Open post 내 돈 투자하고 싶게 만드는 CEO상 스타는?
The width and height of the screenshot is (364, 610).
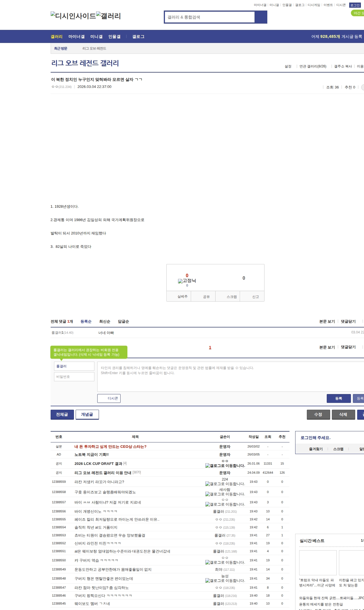[111, 447]
